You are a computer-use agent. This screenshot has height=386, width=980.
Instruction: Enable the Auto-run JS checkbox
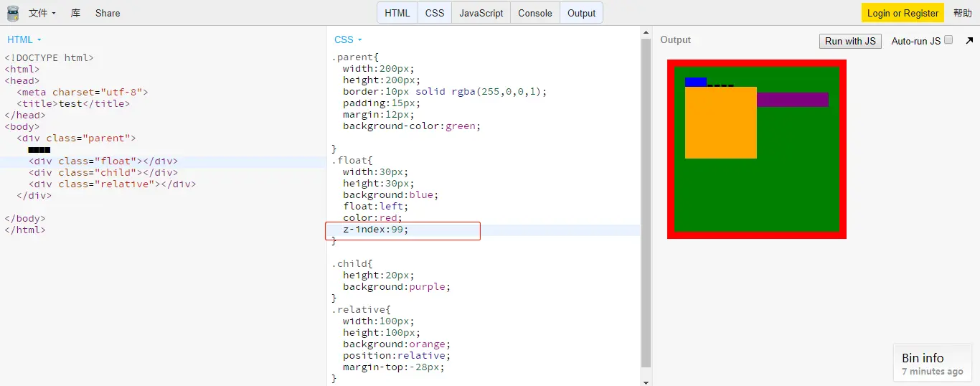pyautogui.click(x=948, y=40)
